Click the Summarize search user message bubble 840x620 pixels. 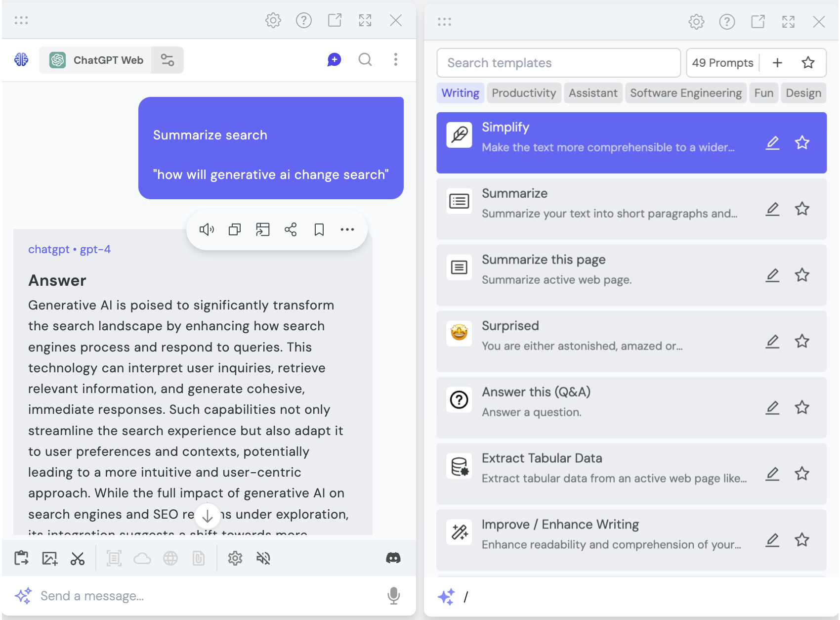(x=271, y=148)
